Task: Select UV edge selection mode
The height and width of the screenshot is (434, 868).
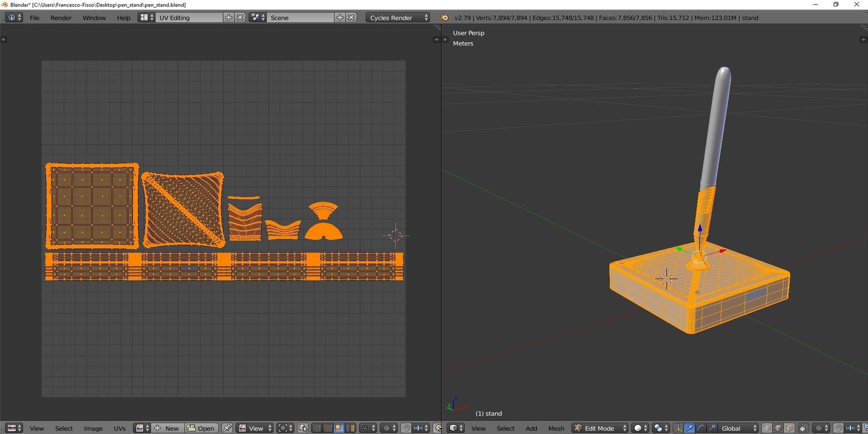Action: (x=328, y=428)
